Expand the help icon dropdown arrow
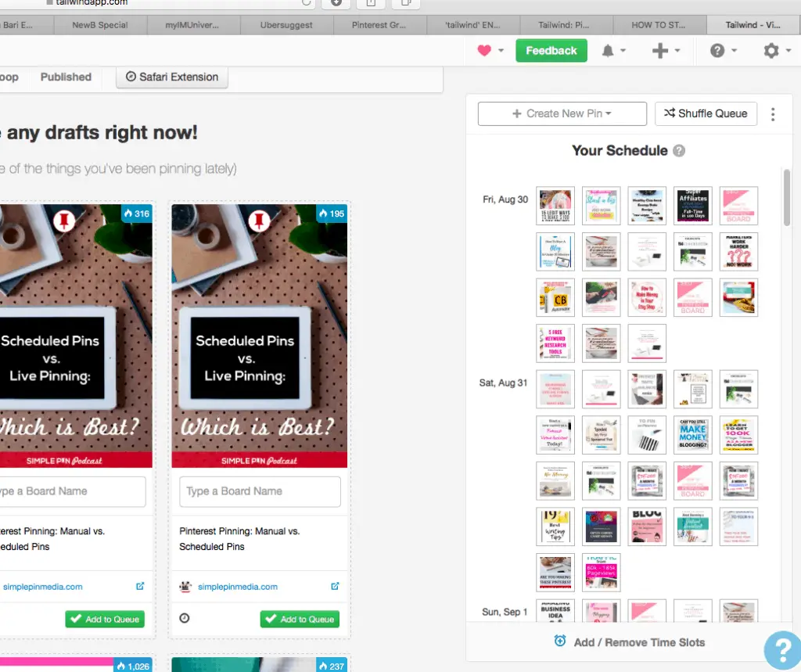This screenshot has width=801, height=672. (734, 51)
